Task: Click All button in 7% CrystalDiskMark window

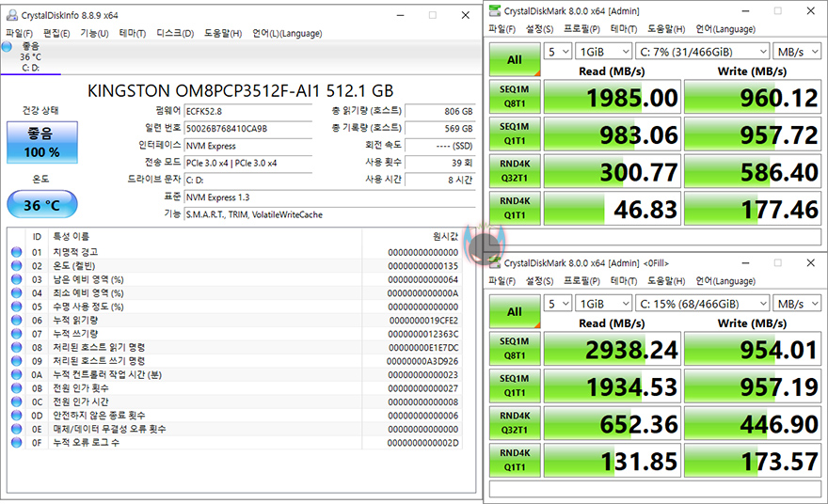Action: (515, 59)
